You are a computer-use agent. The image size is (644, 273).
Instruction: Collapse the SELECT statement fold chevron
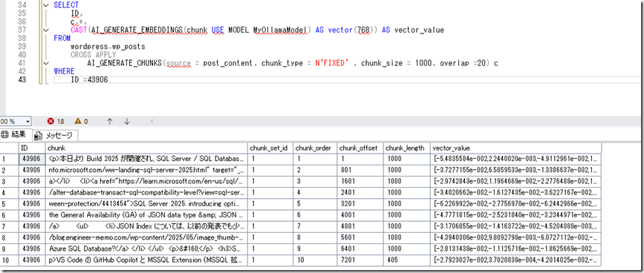click(x=45, y=5)
